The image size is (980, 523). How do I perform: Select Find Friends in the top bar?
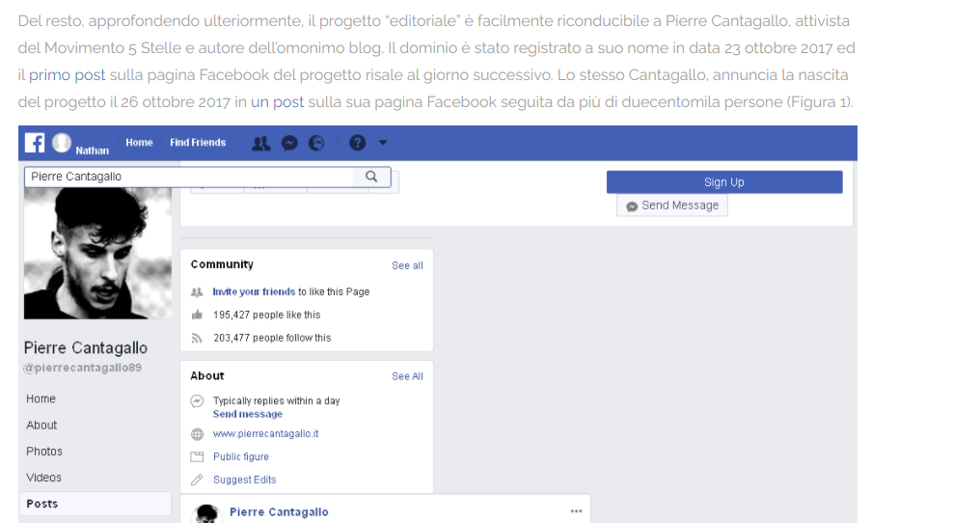click(198, 143)
